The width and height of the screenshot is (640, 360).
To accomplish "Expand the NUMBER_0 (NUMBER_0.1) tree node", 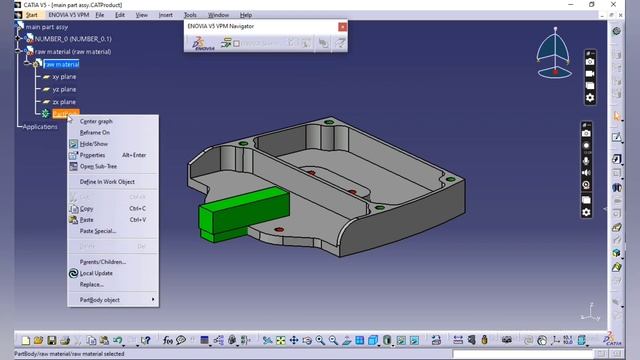I will coord(18,38).
